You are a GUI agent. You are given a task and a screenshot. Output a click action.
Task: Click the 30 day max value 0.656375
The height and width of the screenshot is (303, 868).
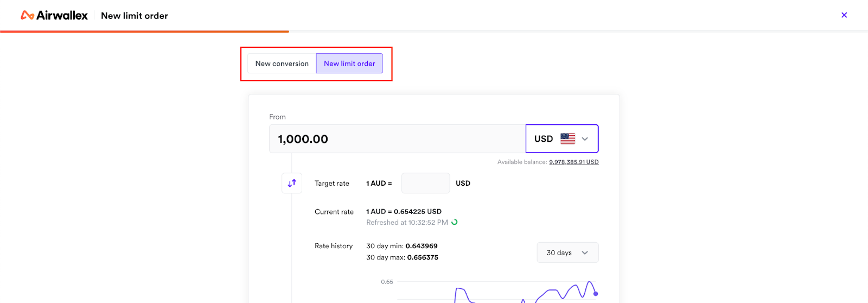pyautogui.click(x=423, y=257)
